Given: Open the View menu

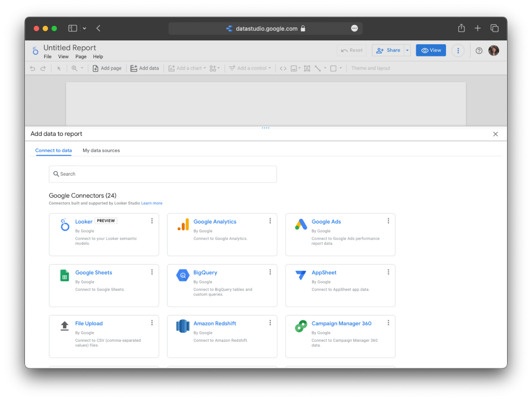Looking at the screenshot, I should (63, 57).
